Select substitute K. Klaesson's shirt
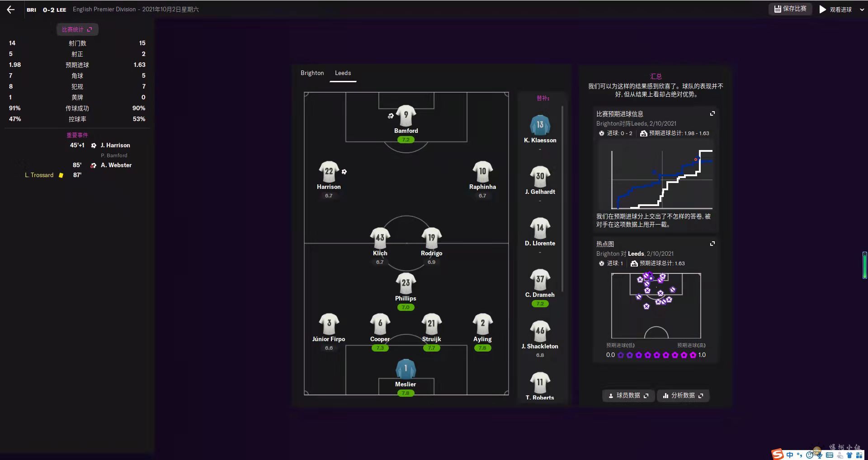Viewport: 868px width, 460px height. [x=540, y=125]
